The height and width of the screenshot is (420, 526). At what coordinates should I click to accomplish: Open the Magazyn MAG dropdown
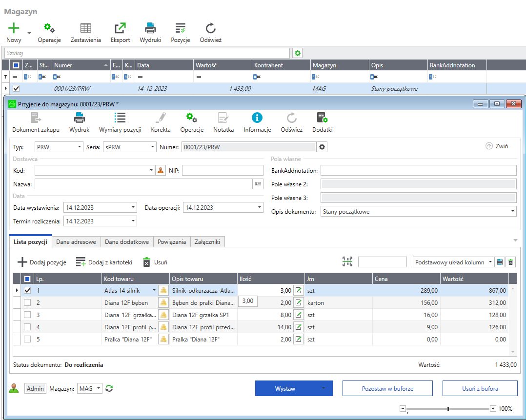tap(99, 388)
